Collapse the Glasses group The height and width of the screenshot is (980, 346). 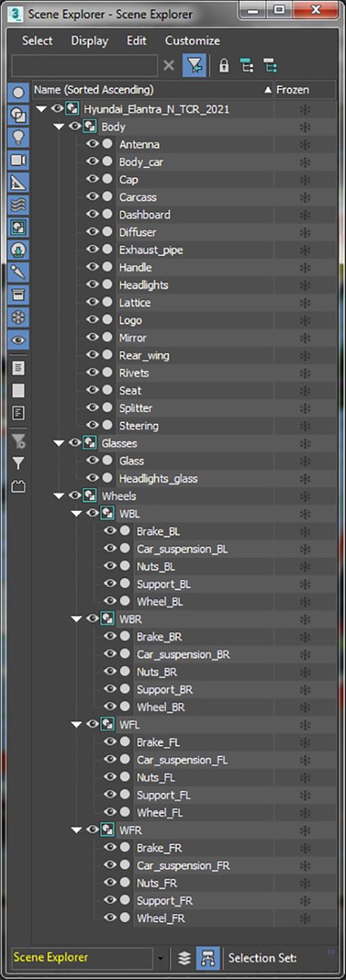point(59,443)
